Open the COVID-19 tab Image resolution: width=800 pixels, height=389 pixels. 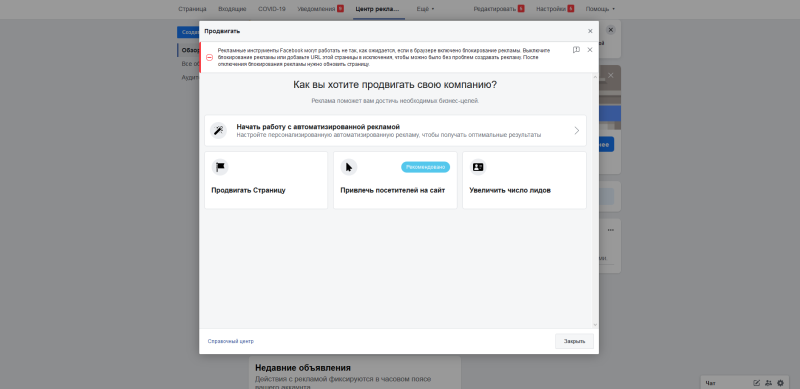point(272,9)
